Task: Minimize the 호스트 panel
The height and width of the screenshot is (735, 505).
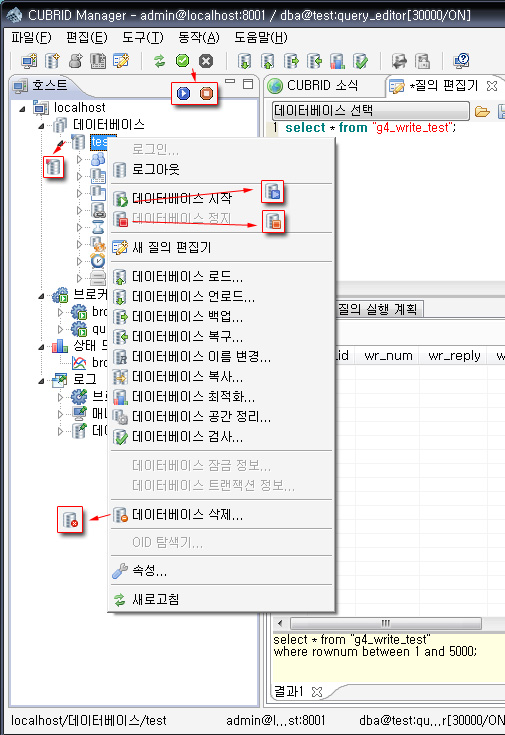Action: point(230,82)
